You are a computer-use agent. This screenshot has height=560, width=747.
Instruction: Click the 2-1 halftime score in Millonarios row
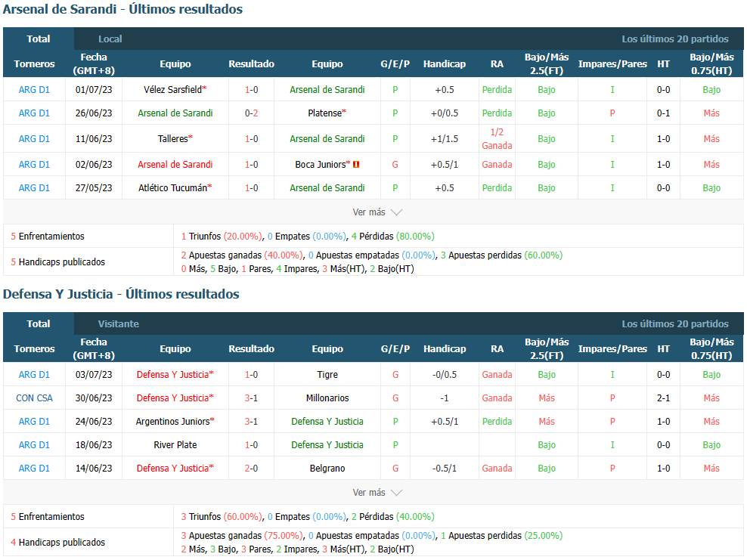tap(664, 398)
